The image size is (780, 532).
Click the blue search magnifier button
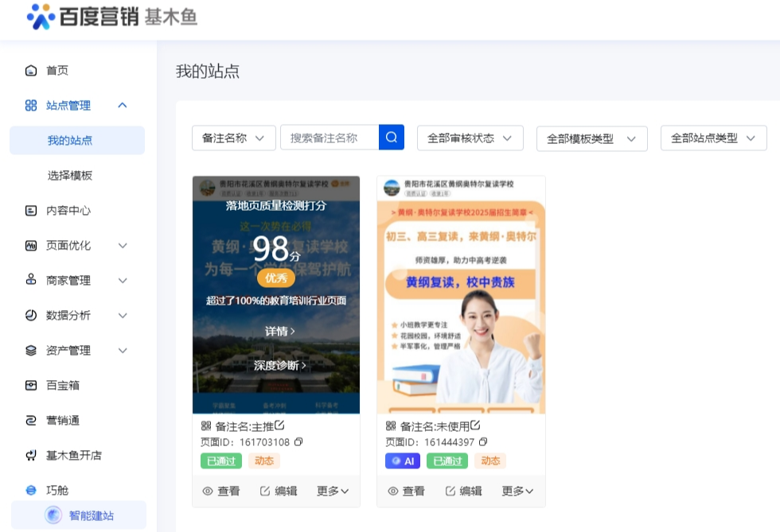coord(392,138)
